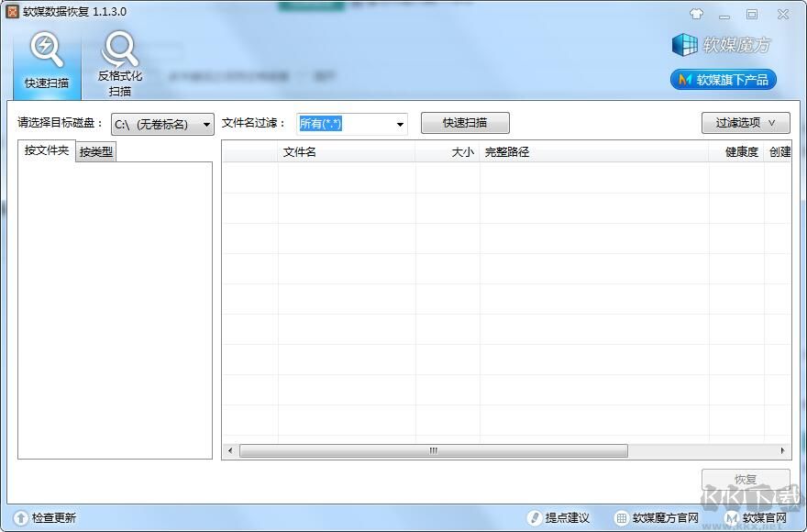The width and height of the screenshot is (807, 532).
Task: Open 软媒魔方官网 via its grid icon
Action: (x=621, y=517)
